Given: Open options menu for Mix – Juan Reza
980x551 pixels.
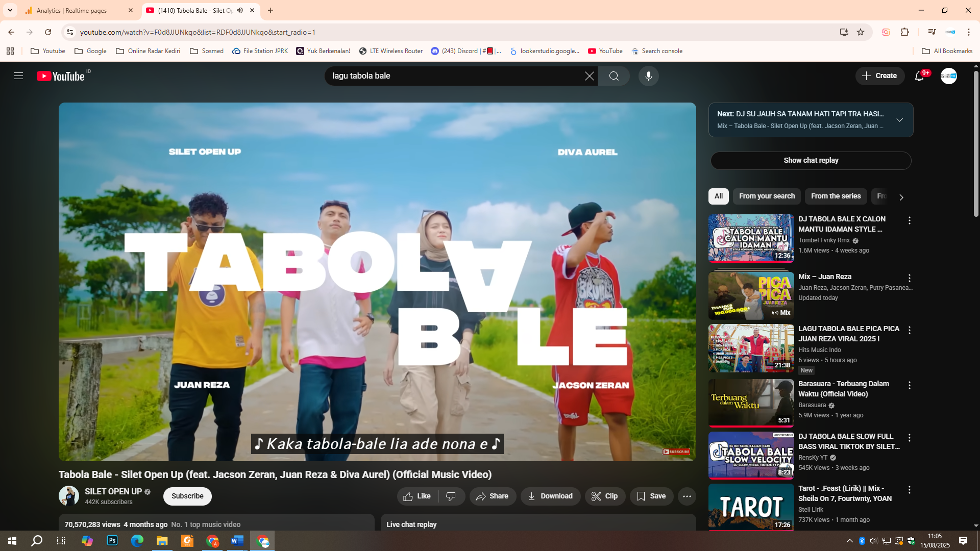Looking at the screenshot, I should tap(909, 278).
